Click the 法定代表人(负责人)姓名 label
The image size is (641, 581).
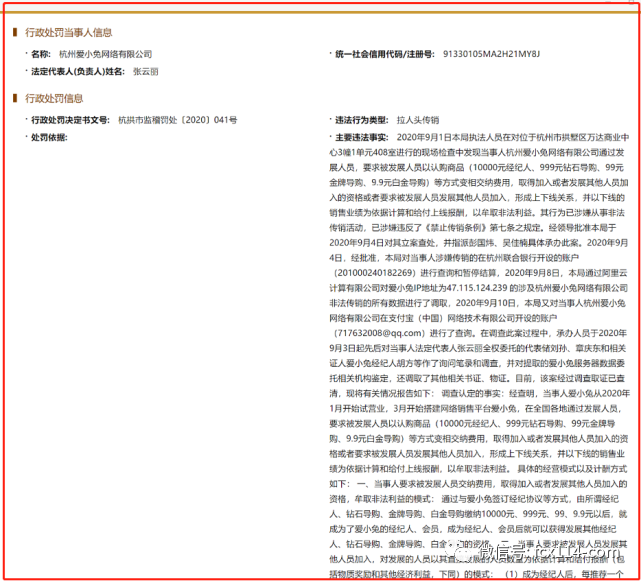click(78, 72)
